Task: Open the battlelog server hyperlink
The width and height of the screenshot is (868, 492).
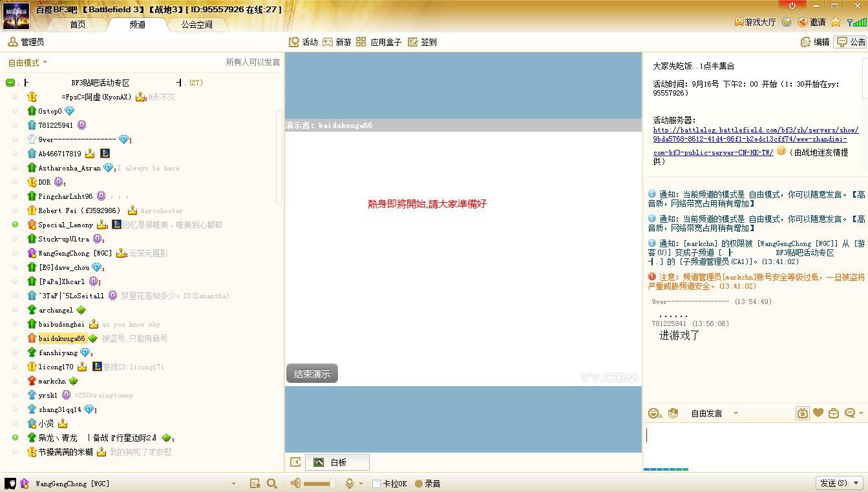Action: point(756,141)
